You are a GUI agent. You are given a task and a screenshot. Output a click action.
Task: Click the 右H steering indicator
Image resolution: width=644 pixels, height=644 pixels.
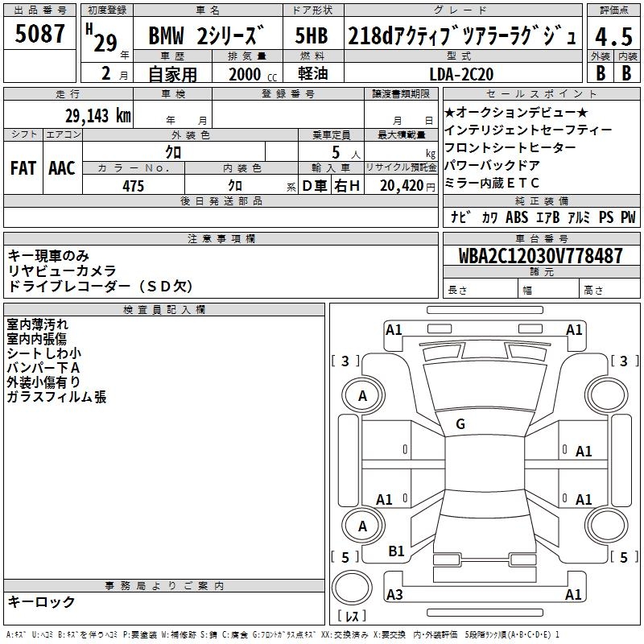point(347,186)
